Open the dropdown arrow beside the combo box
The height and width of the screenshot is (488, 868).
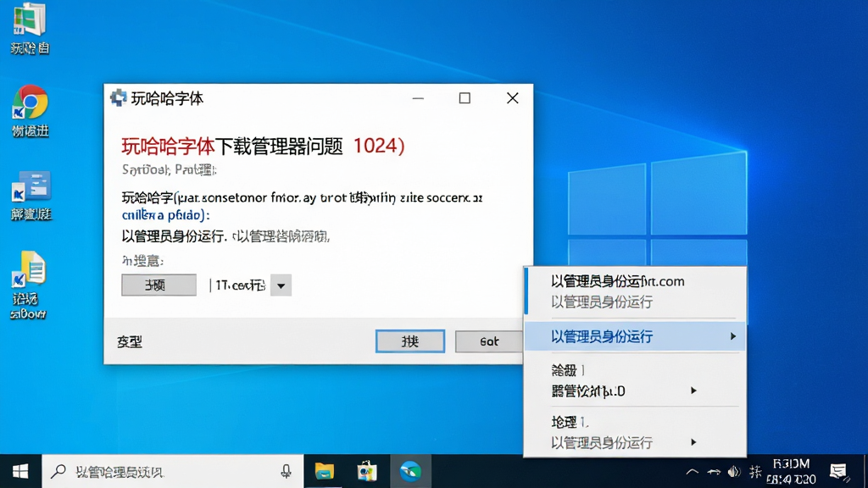pyautogui.click(x=281, y=286)
